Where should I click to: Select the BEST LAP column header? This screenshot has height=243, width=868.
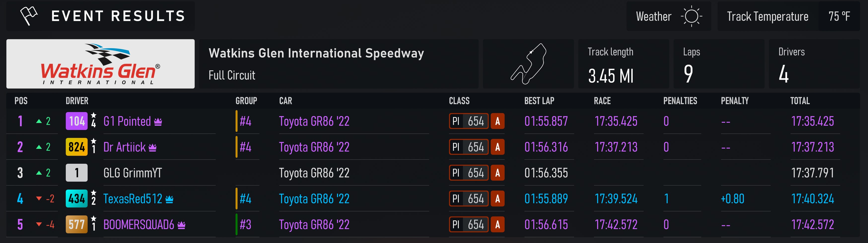tap(539, 101)
